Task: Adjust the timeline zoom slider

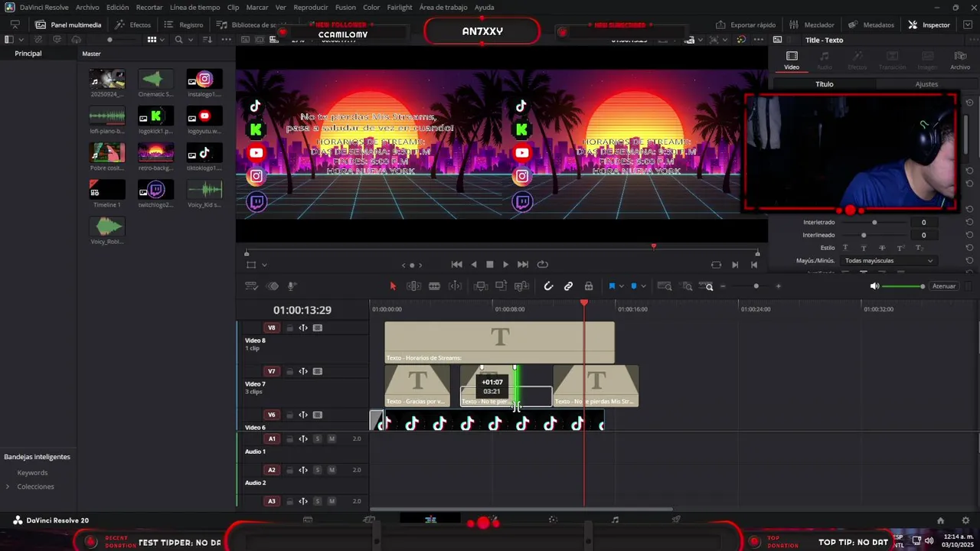Action: tap(756, 286)
